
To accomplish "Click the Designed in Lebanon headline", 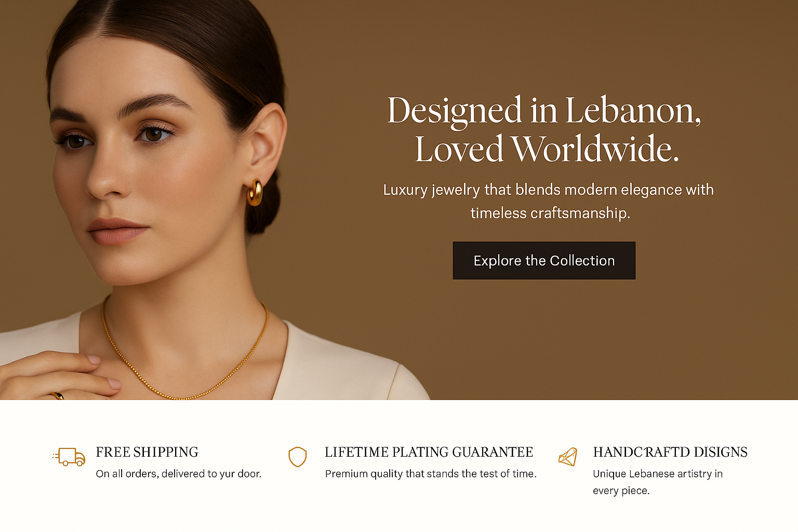I will click(544, 110).
